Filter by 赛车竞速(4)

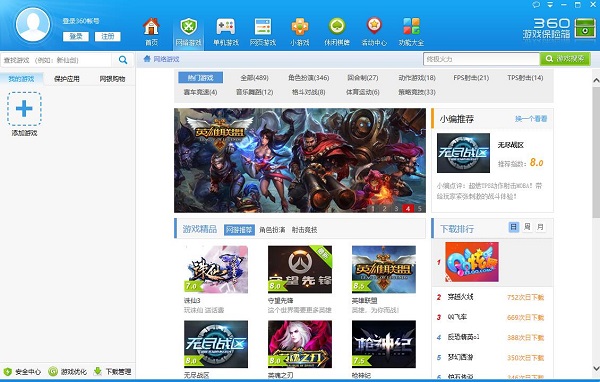pyautogui.click(x=201, y=92)
